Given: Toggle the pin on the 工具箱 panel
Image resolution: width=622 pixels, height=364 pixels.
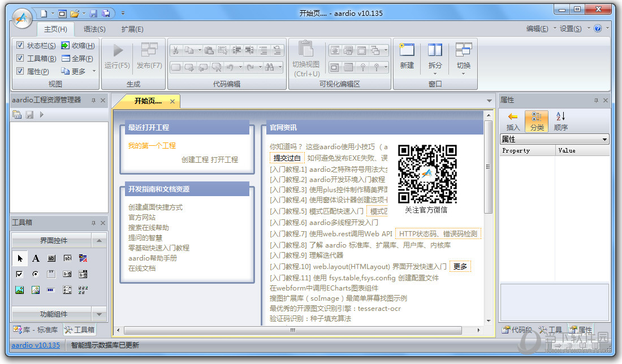Looking at the screenshot, I should pos(94,223).
